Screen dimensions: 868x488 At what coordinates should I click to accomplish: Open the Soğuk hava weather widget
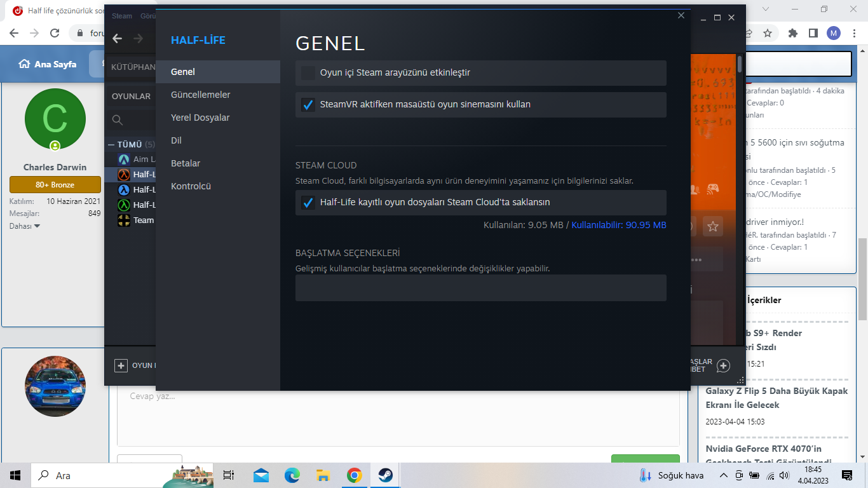(672, 475)
